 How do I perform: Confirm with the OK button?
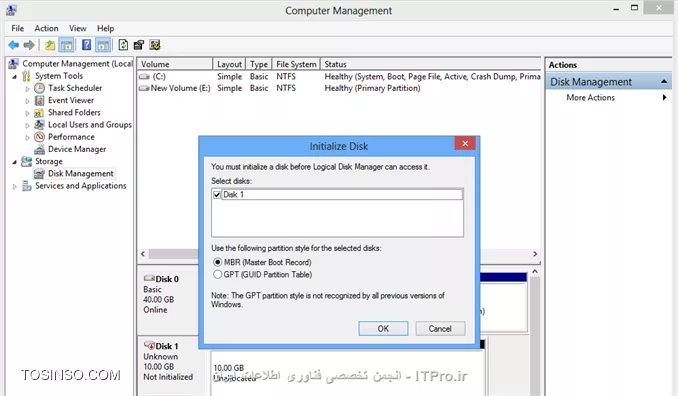click(383, 329)
